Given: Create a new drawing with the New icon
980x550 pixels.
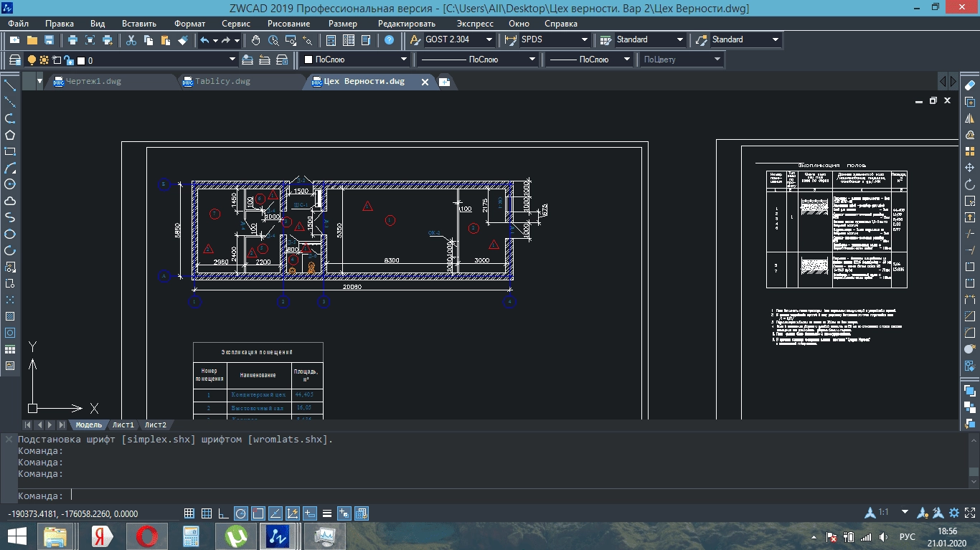Looking at the screenshot, I should point(14,40).
